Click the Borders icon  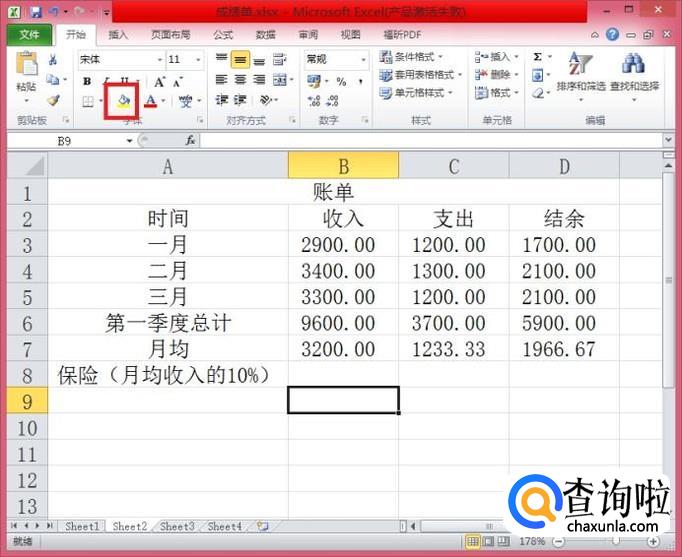tap(88, 102)
